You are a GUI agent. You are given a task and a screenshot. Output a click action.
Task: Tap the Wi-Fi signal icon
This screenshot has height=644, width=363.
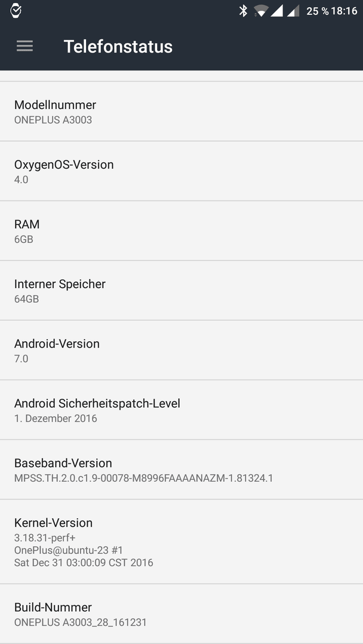(x=261, y=11)
